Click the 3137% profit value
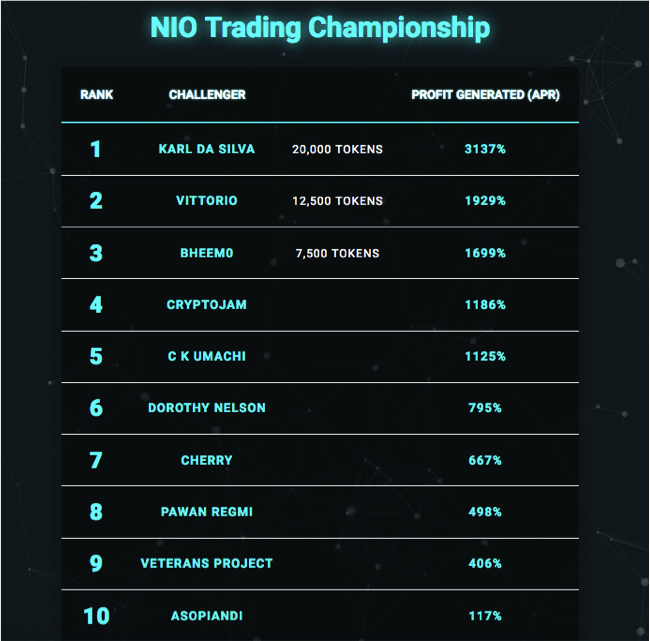This screenshot has height=641, width=650. pos(485,149)
